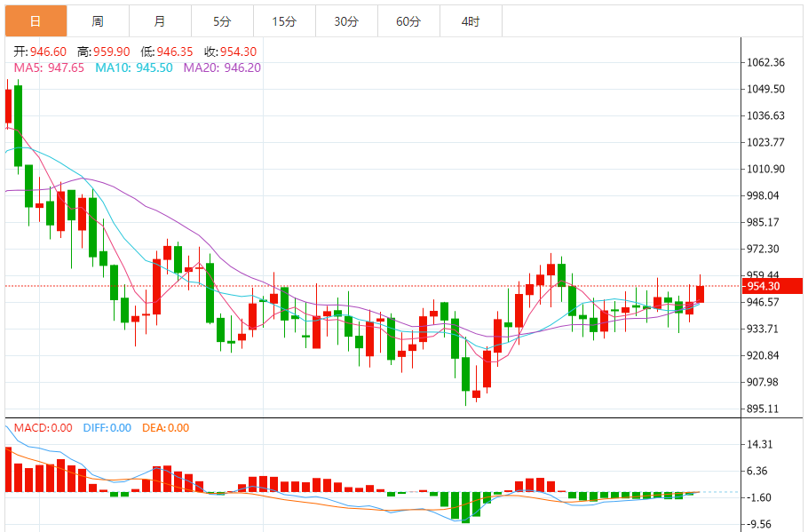This screenshot has width=808, height=532.
Task: Click the DEA:0.00 label
Action: tap(165, 428)
